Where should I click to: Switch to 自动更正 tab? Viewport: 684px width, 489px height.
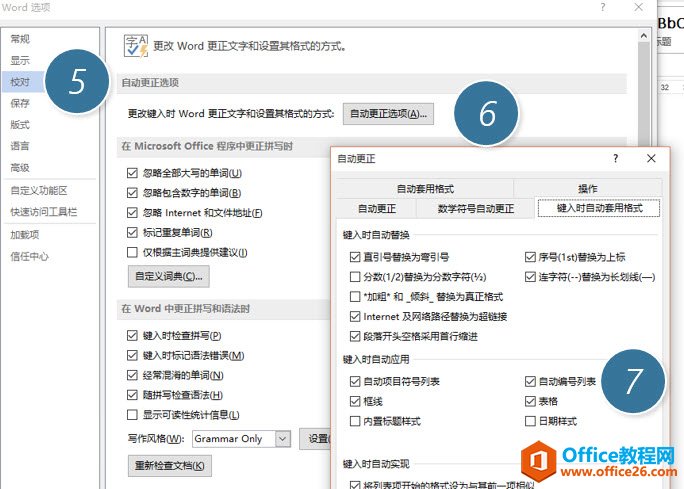(376, 209)
